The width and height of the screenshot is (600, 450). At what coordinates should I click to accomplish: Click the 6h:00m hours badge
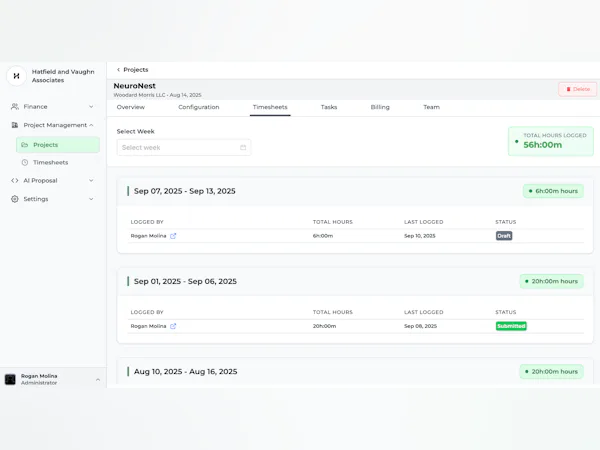(553, 191)
